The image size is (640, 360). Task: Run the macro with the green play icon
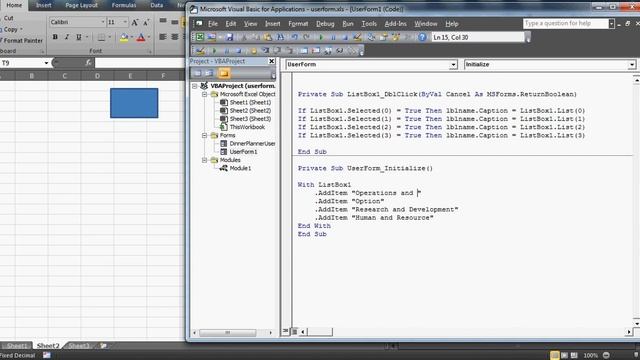coord(321,37)
